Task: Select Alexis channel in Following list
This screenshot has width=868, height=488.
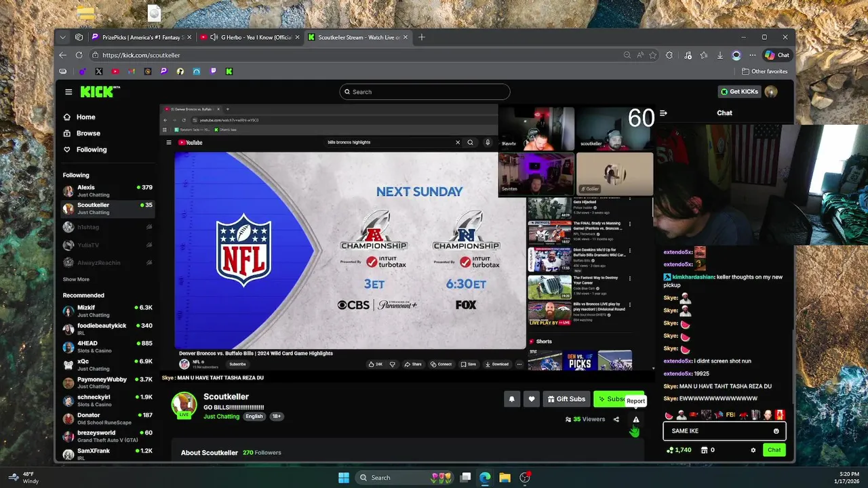Action: [107, 190]
